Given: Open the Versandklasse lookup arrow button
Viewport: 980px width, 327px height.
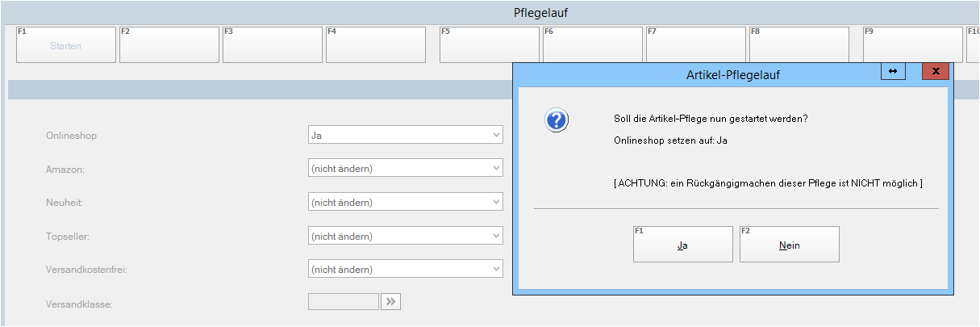Looking at the screenshot, I should coord(391,302).
